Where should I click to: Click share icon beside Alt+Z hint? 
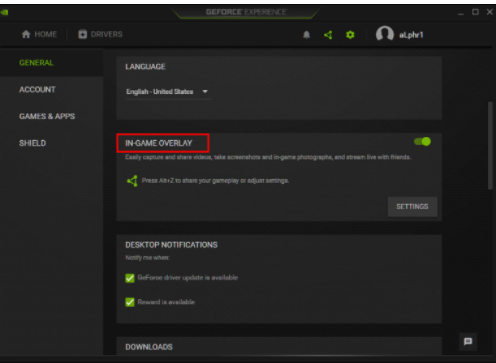coord(132,181)
